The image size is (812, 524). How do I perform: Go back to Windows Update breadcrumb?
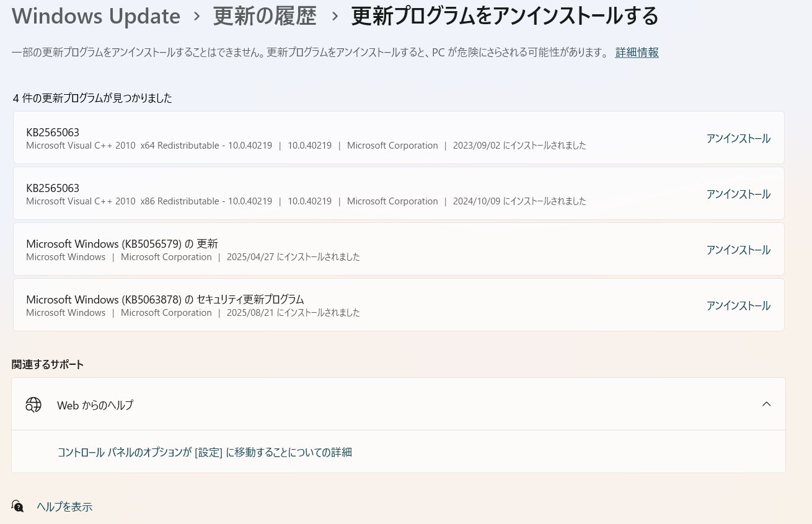pos(96,17)
